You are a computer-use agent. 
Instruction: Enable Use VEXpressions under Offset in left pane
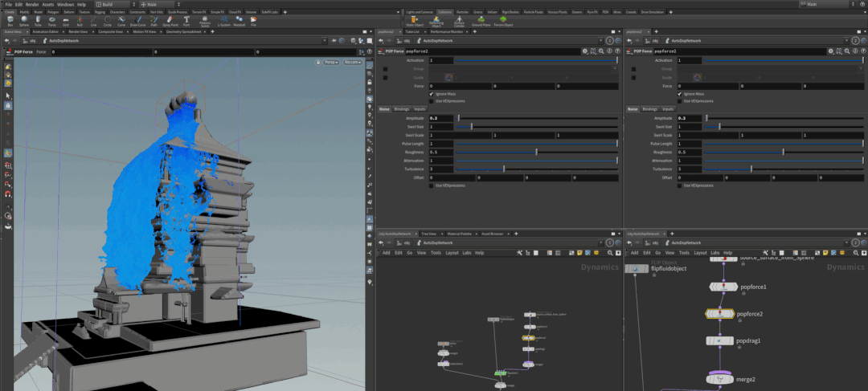coord(432,185)
